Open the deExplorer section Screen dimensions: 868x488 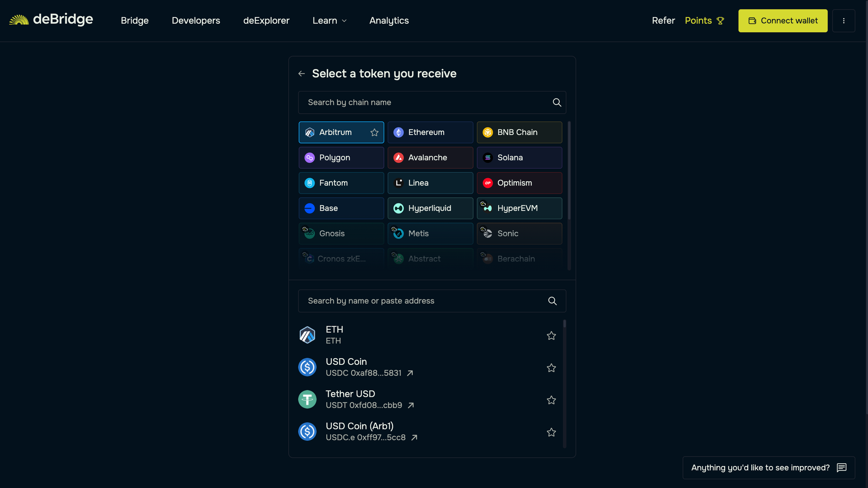click(266, 20)
